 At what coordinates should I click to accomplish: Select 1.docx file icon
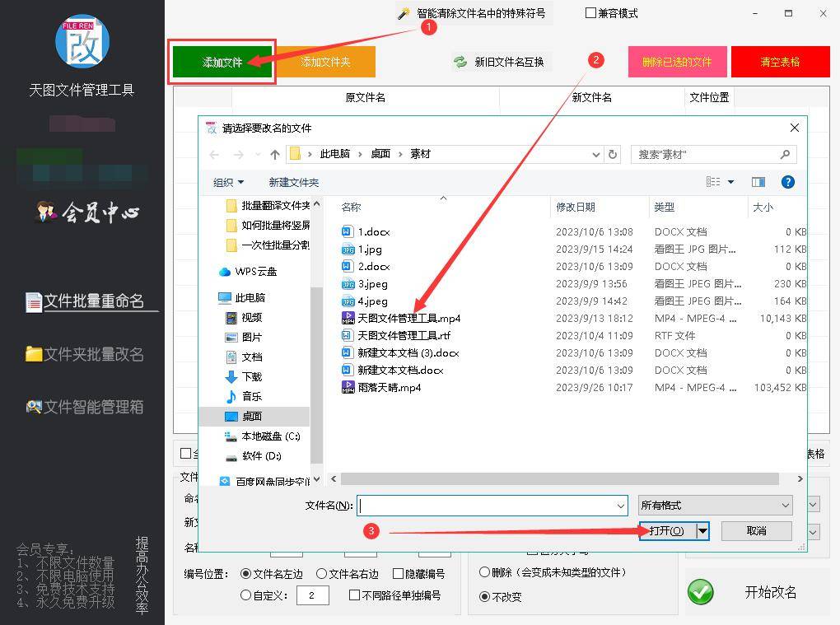[348, 231]
